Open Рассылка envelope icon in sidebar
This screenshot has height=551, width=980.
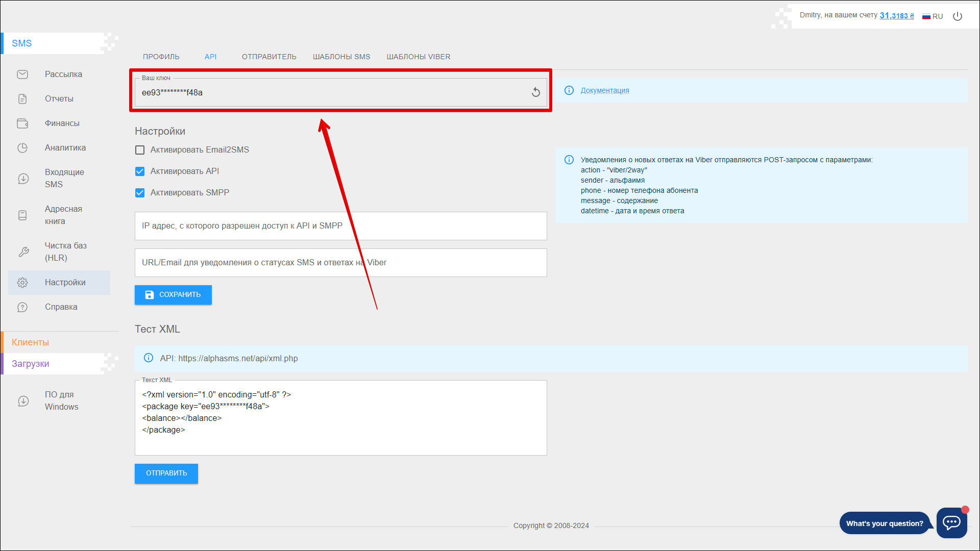tap(22, 74)
